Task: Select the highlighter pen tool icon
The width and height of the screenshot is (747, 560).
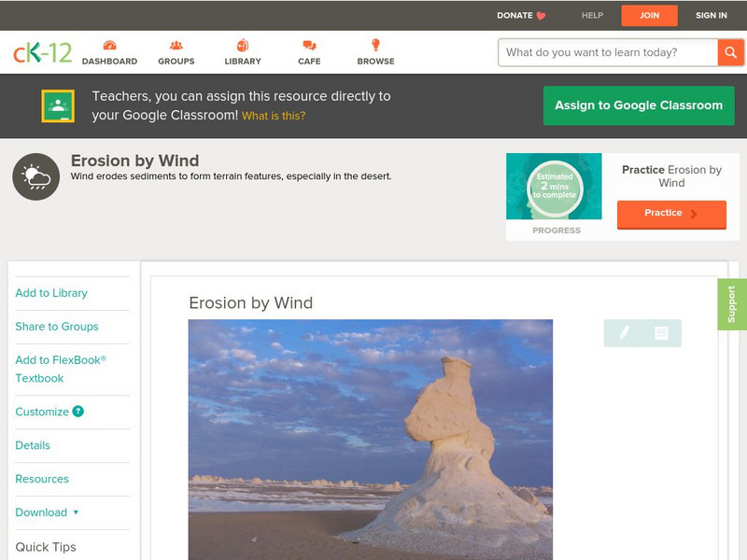Action: coord(624,332)
